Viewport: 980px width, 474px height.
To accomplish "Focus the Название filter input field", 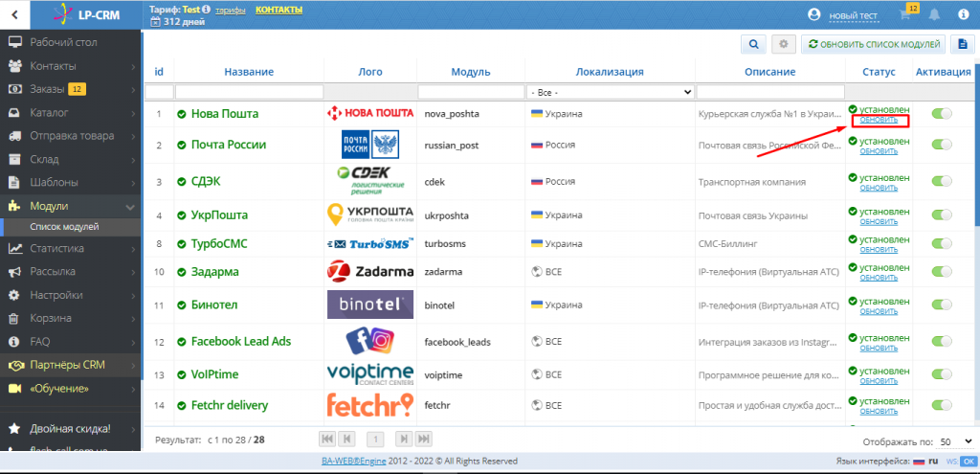I will point(250,92).
